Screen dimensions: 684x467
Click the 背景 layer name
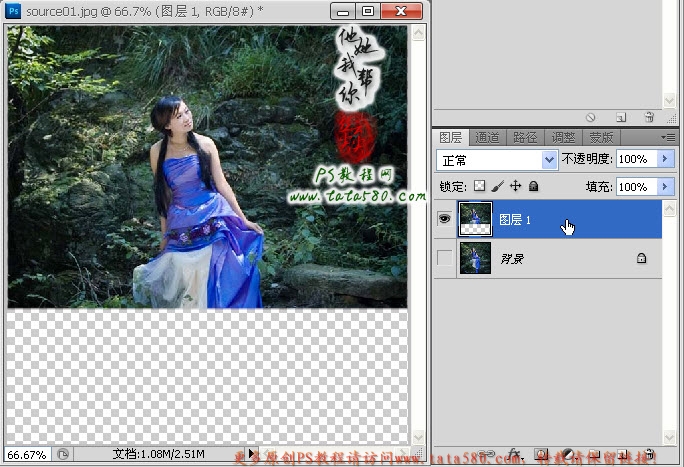512,259
